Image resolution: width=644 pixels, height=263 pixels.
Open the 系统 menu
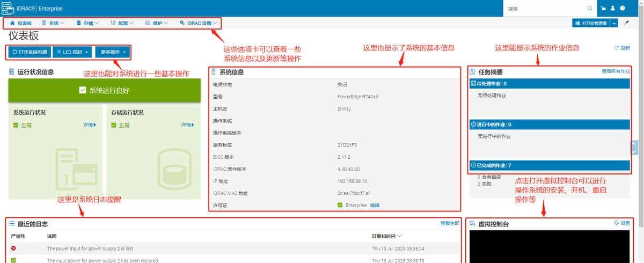[53, 23]
